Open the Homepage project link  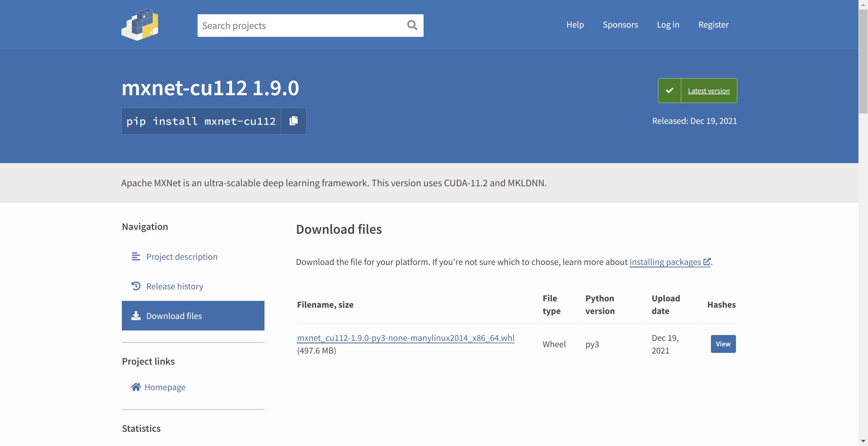pos(165,387)
